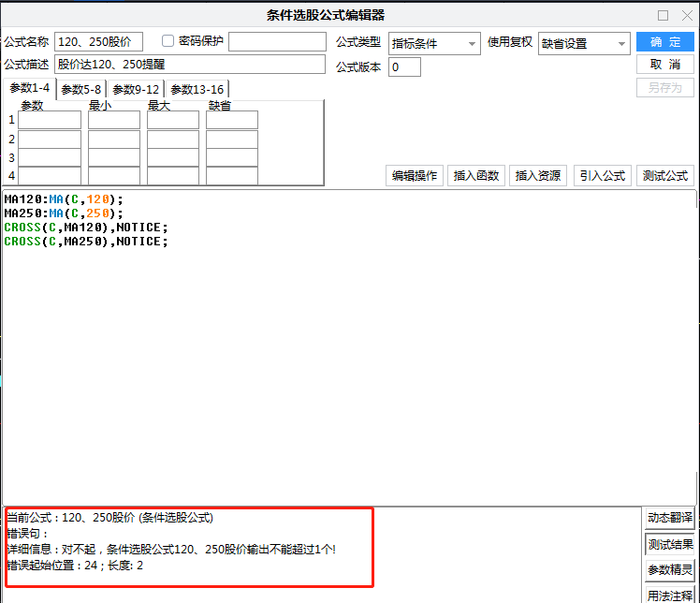The width and height of the screenshot is (700, 603).
Task: Focus the 公式描述 text field
Action: click(x=189, y=65)
